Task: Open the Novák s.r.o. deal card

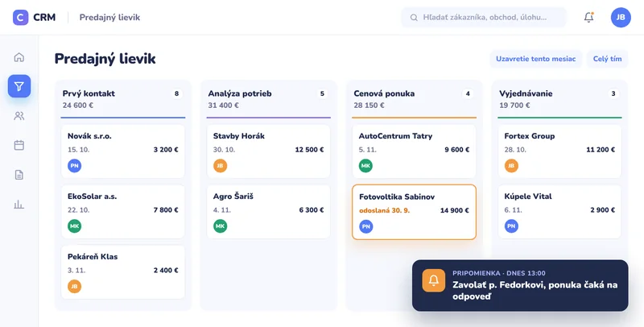Action: pos(123,151)
